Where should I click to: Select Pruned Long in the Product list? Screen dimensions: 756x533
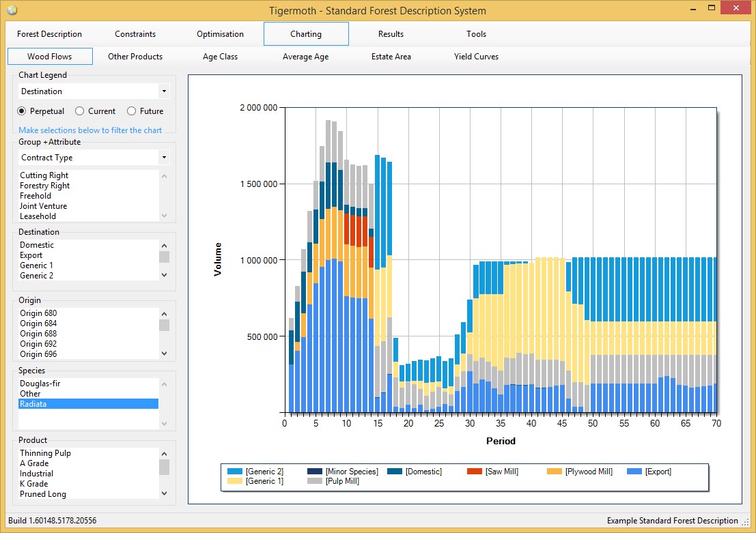[89, 494]
